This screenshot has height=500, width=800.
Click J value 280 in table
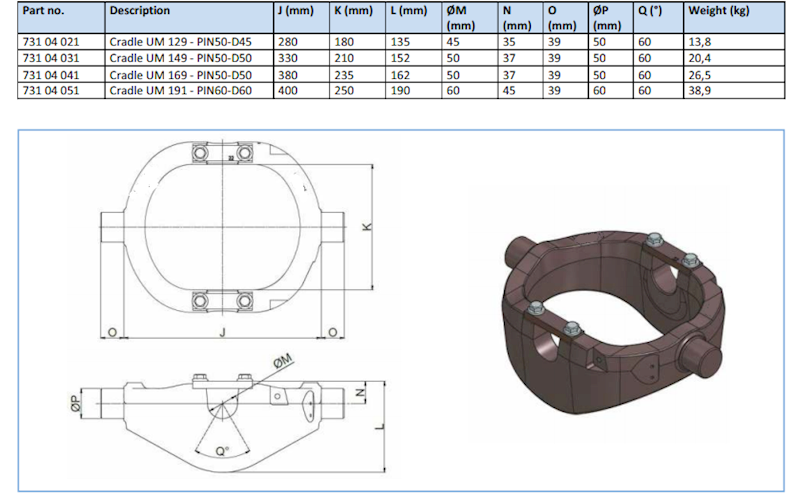(x=288, y=42)
